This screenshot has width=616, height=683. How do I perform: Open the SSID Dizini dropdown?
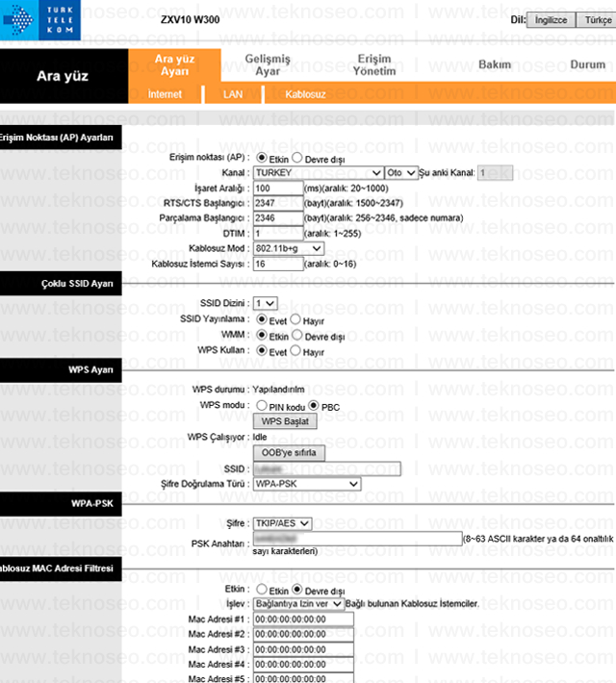265,303
